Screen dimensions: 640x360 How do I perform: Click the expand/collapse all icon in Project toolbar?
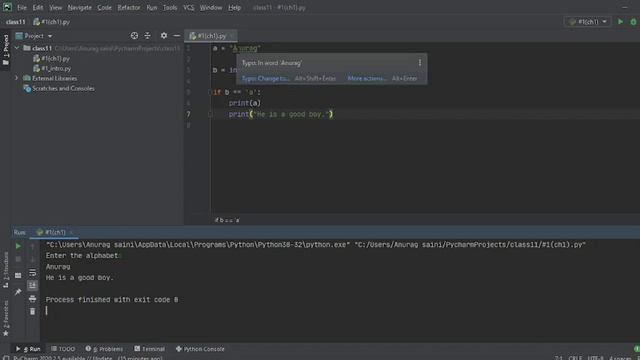147,36
